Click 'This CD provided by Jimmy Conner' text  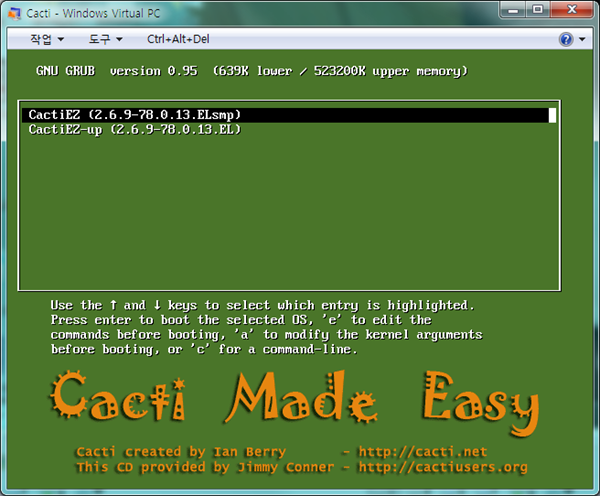[205, 467]
